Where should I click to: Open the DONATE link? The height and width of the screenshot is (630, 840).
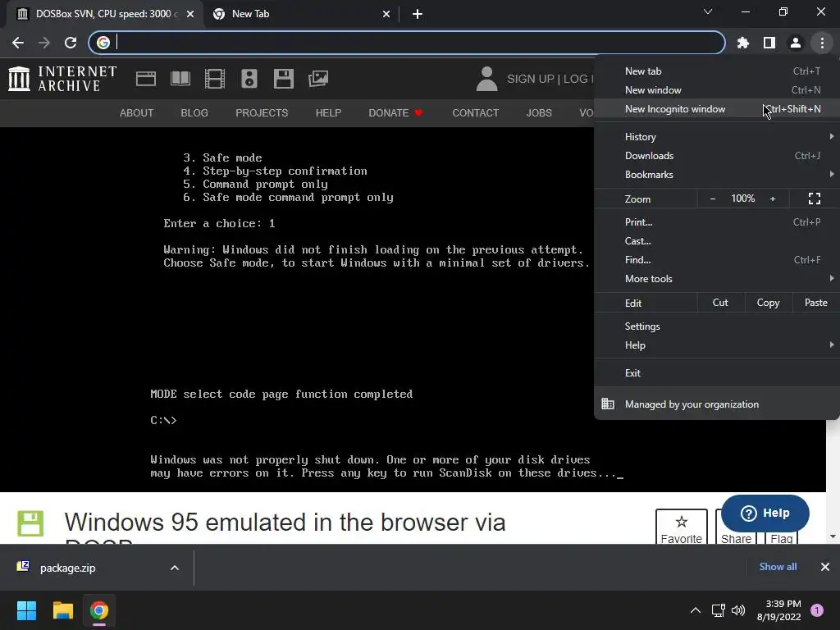(x=395, y=113)
